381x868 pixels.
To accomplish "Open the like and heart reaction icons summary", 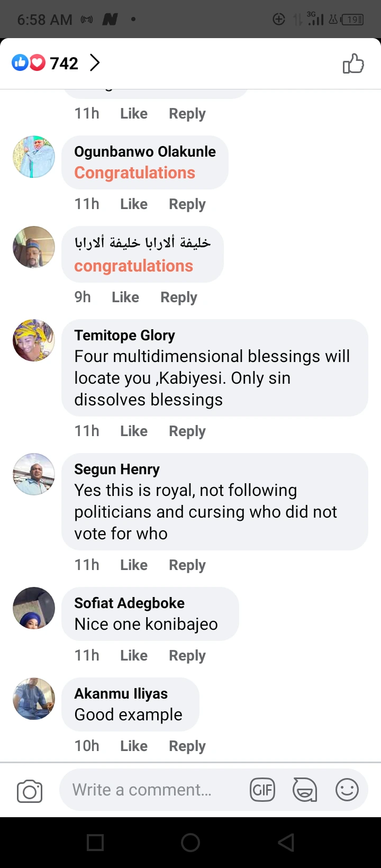I will click(29, 64).
